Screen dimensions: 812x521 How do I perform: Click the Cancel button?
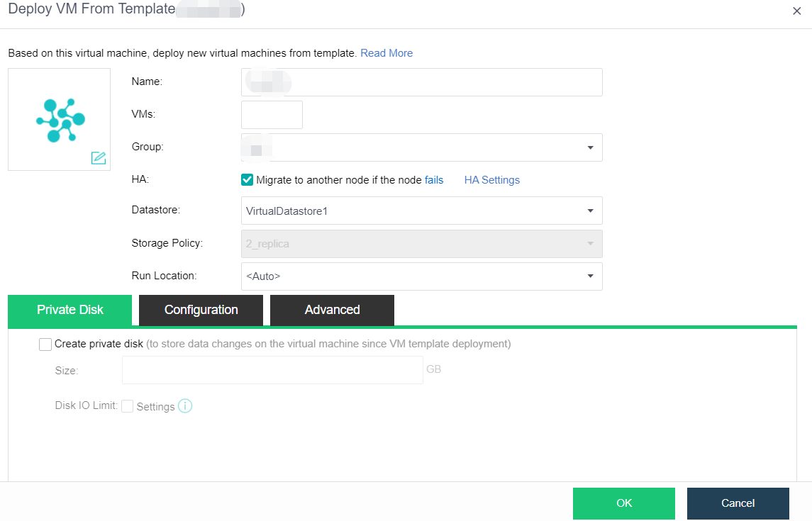click(x=738, y=503)
